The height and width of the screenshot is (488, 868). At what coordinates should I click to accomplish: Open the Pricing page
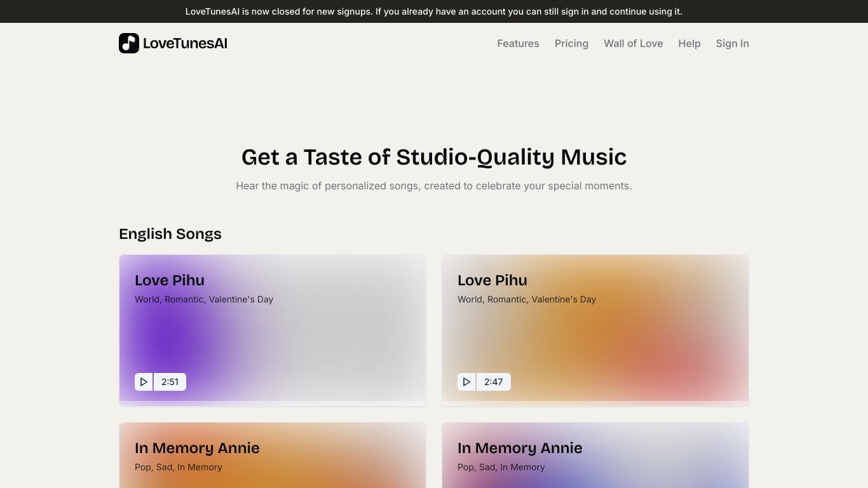[571, 43]
